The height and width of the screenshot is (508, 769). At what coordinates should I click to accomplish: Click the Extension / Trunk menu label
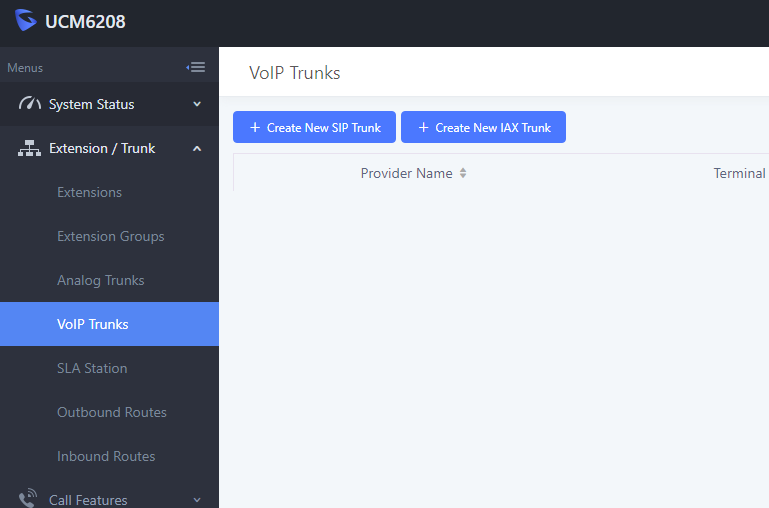(x=102, y=149)
